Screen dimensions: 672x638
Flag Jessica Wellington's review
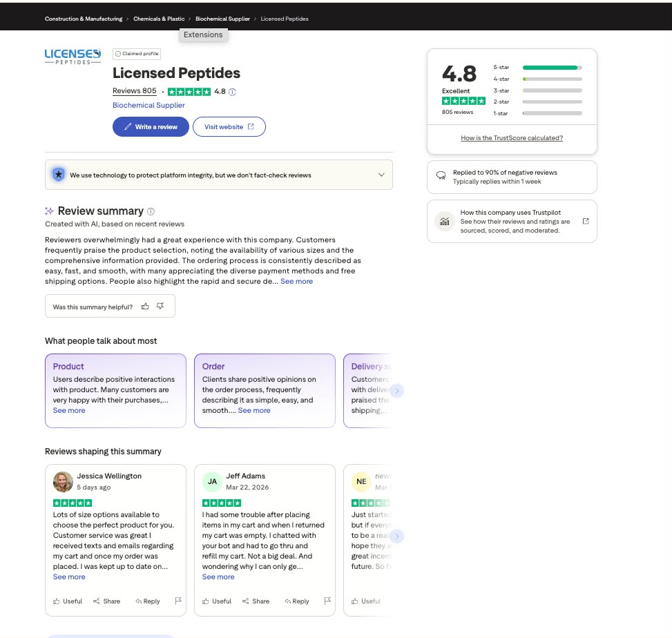(x=178, y=601)
